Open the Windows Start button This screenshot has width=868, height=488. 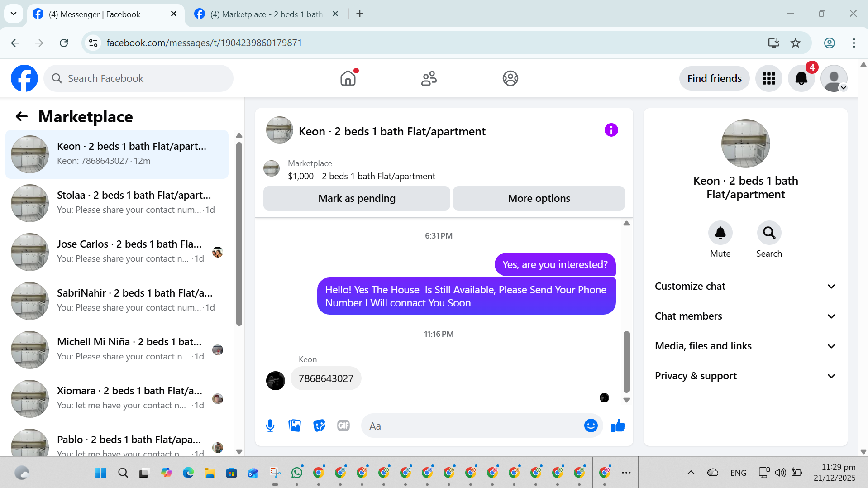coord(101,473)
